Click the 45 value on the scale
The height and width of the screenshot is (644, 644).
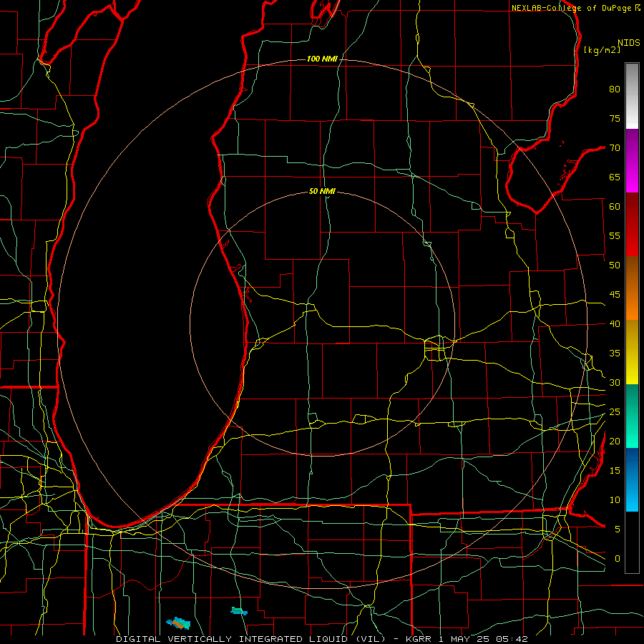coord(615,295)
